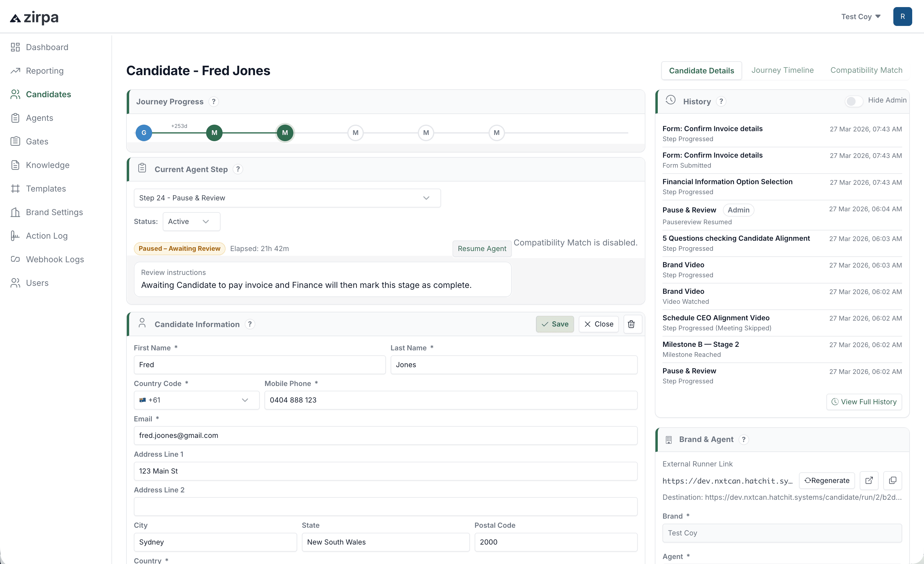The image size is (924, 564).
Task: Click Candidate Information help question mark
Action: coord(250,324)
